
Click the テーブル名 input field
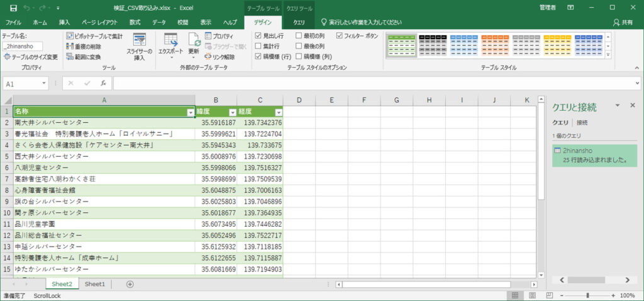pos(22,47)
